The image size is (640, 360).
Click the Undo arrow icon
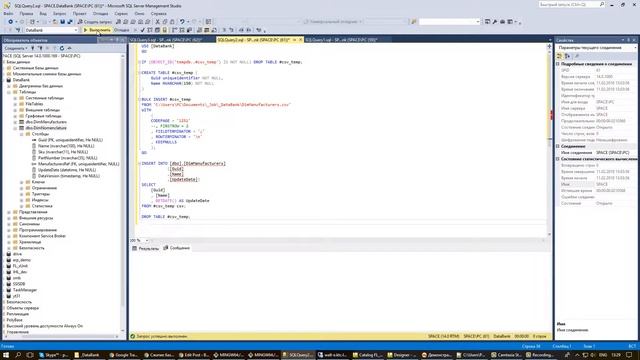pos(182,22)
